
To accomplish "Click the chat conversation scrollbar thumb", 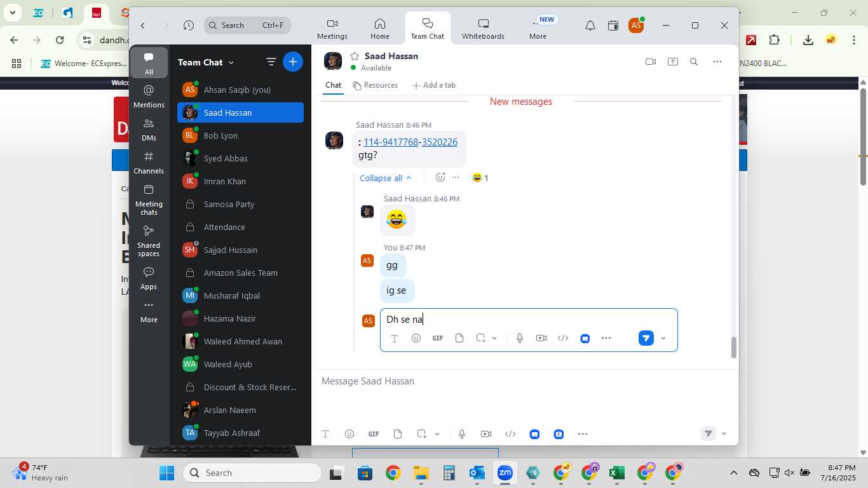I will click(x=733, y=347).
